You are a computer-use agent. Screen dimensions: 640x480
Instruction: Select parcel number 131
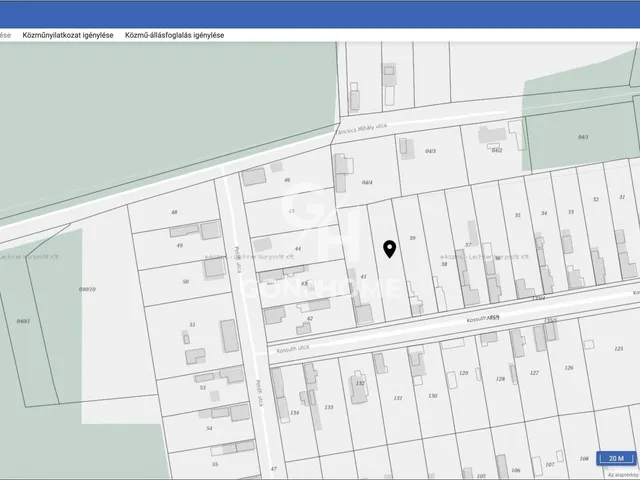(x=398, y=398)
